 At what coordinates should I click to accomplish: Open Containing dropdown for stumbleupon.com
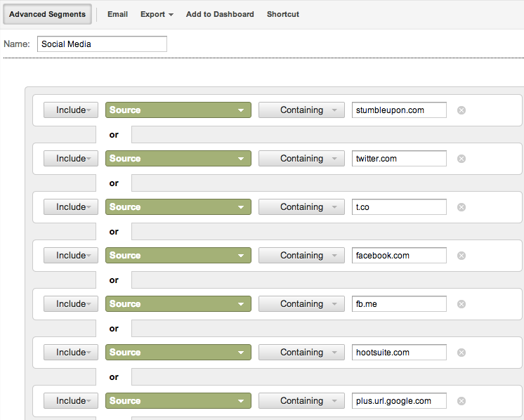tap(301, 110)
